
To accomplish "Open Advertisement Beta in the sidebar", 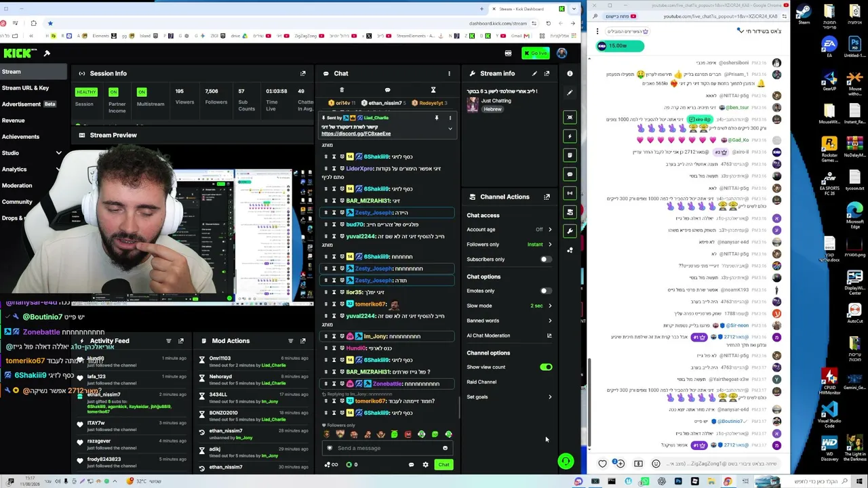I will tap(28, 104).
